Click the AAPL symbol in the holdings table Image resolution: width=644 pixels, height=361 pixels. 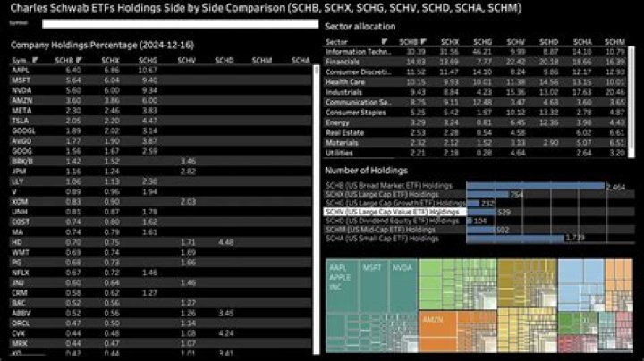(21, 71)
